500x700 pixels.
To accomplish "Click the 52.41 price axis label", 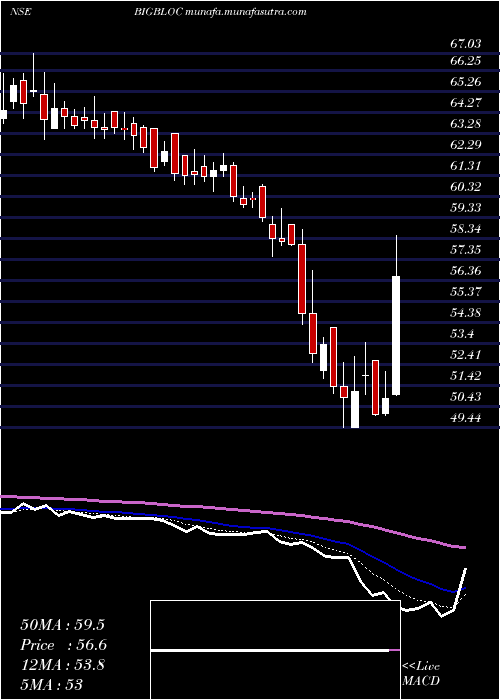I will [466, 354].
